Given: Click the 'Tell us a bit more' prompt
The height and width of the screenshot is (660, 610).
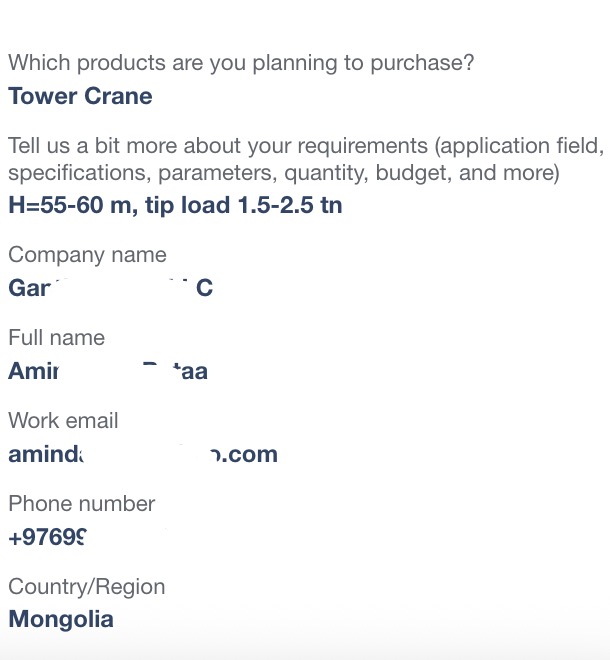Looking at the screenshot, I should [x=306, y=159].
